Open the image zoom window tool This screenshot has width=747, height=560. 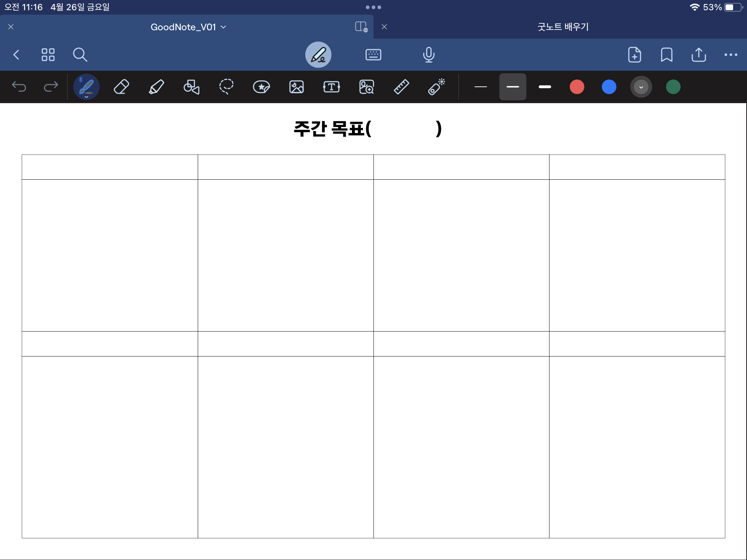click(367, 87)
